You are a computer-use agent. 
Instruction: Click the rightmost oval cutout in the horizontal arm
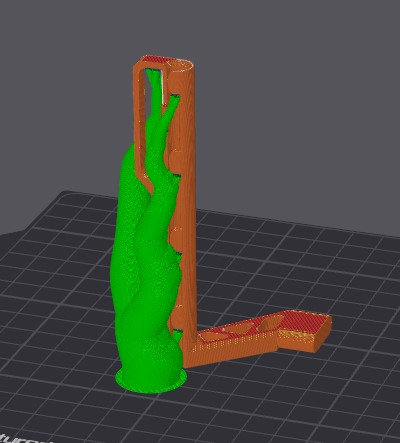271,324
